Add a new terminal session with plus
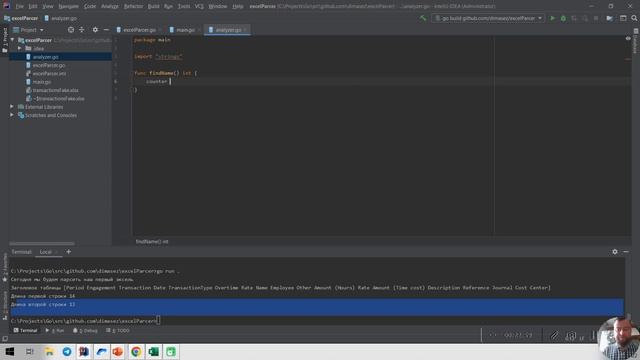 pos(69,252)
